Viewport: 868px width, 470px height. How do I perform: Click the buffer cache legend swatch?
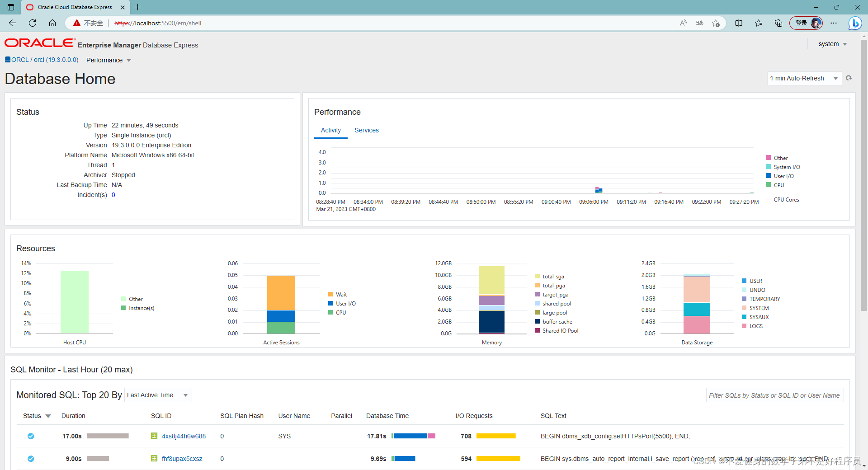click(x=538, y=321)
